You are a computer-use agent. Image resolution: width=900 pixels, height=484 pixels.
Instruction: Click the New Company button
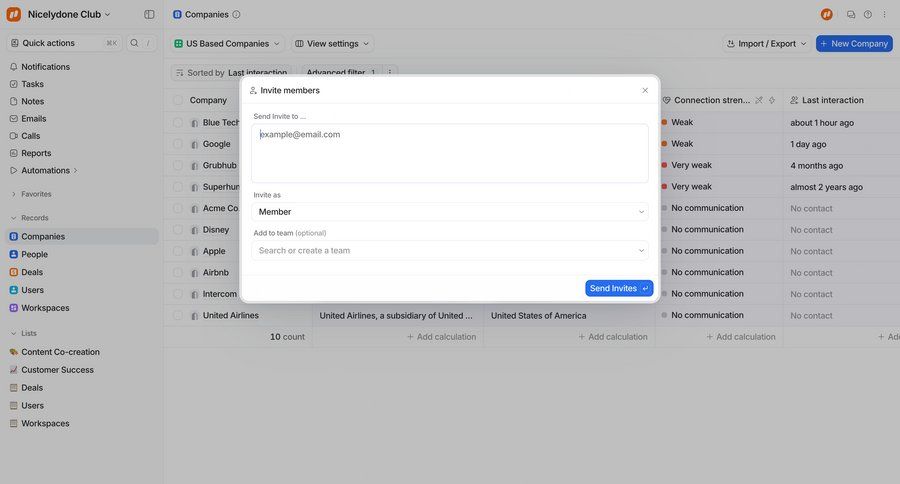[x=853, y=44]
